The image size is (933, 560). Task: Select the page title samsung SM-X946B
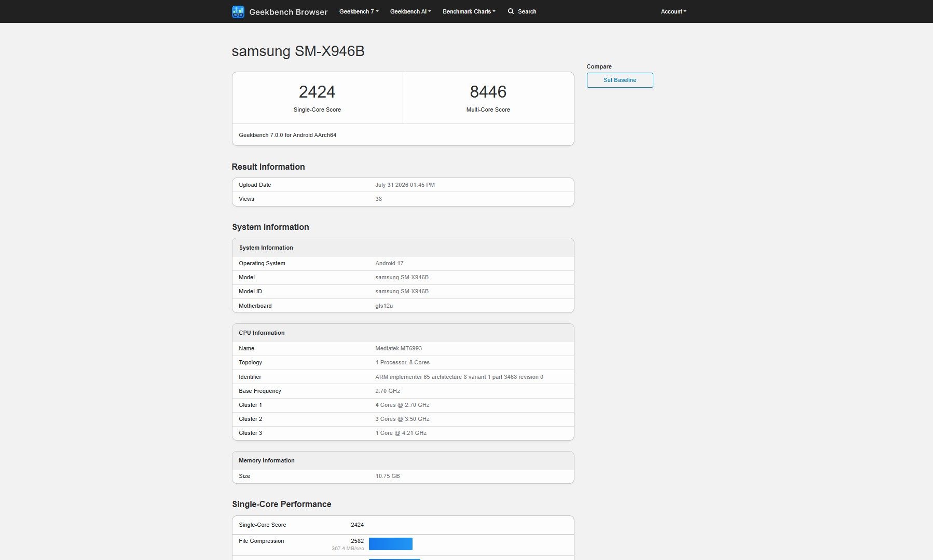click(x=298, y=51)
